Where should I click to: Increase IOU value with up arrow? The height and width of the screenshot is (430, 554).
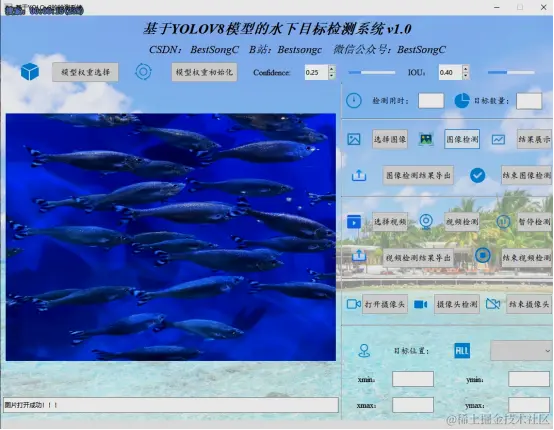point(466,69)
